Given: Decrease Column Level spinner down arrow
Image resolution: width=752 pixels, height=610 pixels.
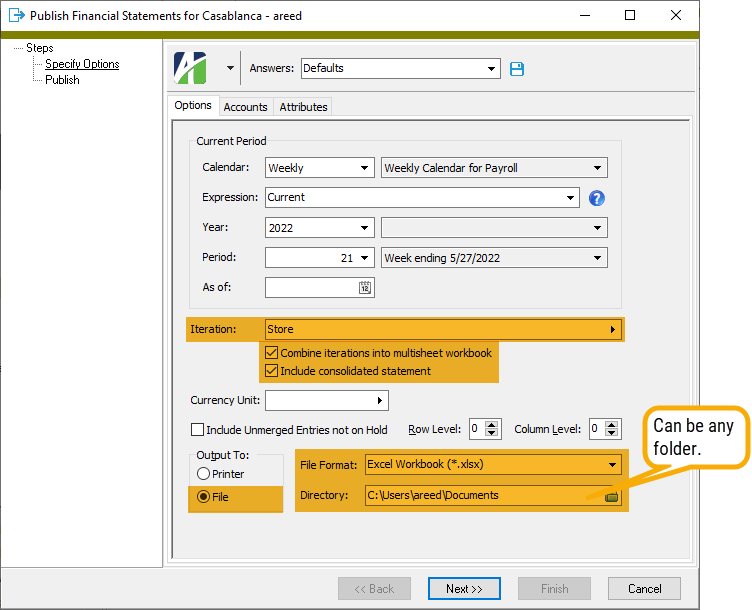Looking at the screenshot, I should (611, 433).
